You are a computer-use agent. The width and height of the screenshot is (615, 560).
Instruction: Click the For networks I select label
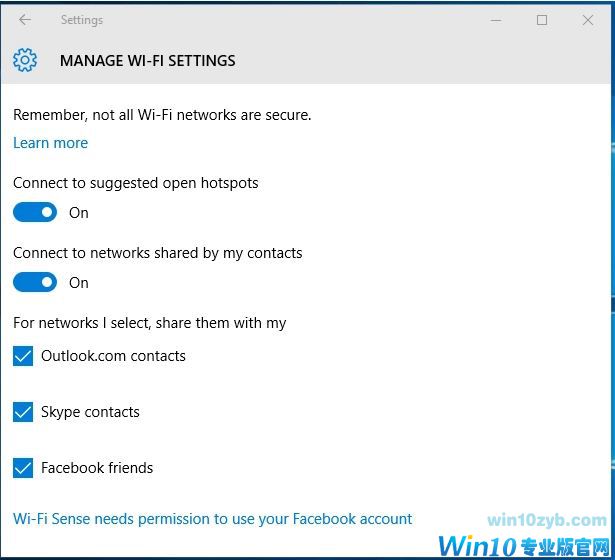click(149, 323)
